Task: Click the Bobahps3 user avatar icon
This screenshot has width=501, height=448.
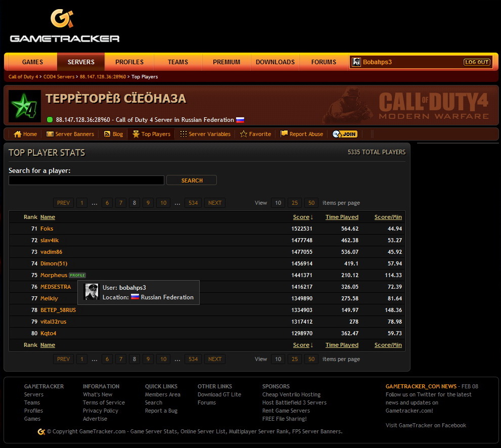Action: [x=356, y=62]
